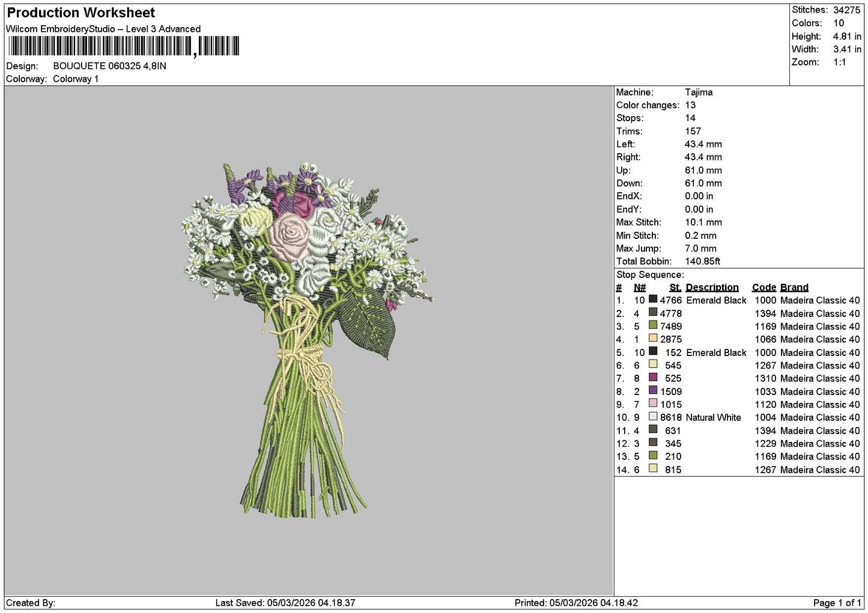The image size is (868, 613).
Task: Click the Description column header
Action: (x=712, y=288)
